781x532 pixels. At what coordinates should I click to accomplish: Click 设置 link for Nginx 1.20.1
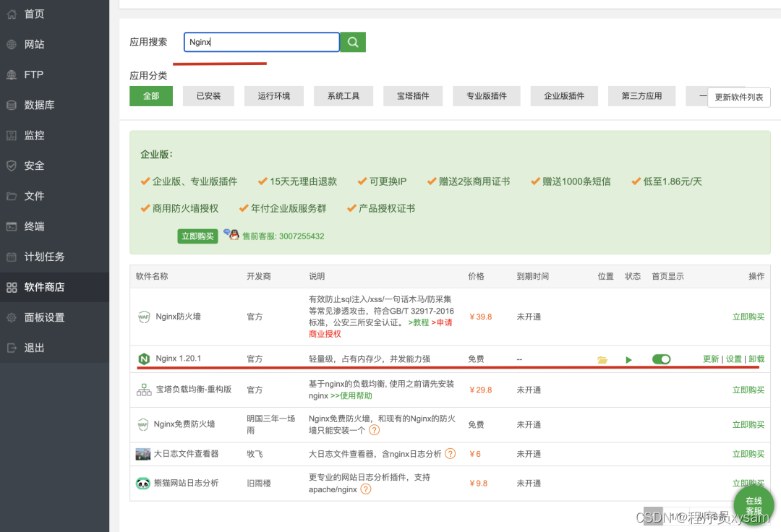[733, 359]
